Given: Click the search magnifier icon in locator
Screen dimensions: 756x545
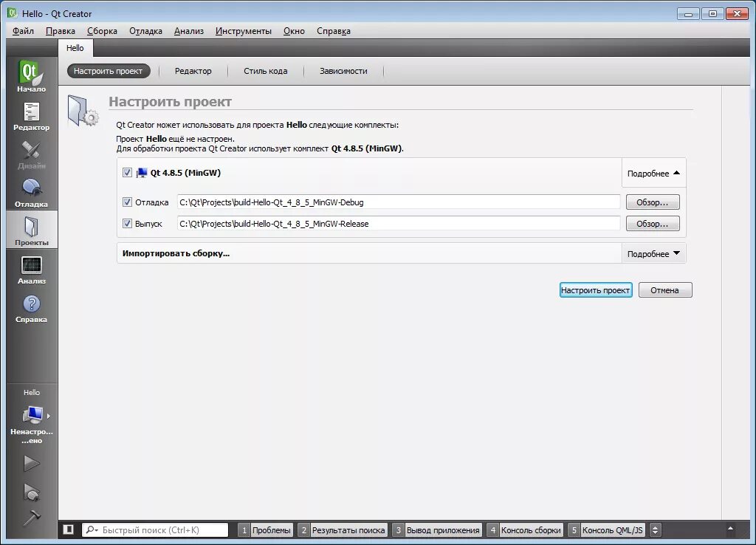Looking at the screenshot, I should (91, 529).
